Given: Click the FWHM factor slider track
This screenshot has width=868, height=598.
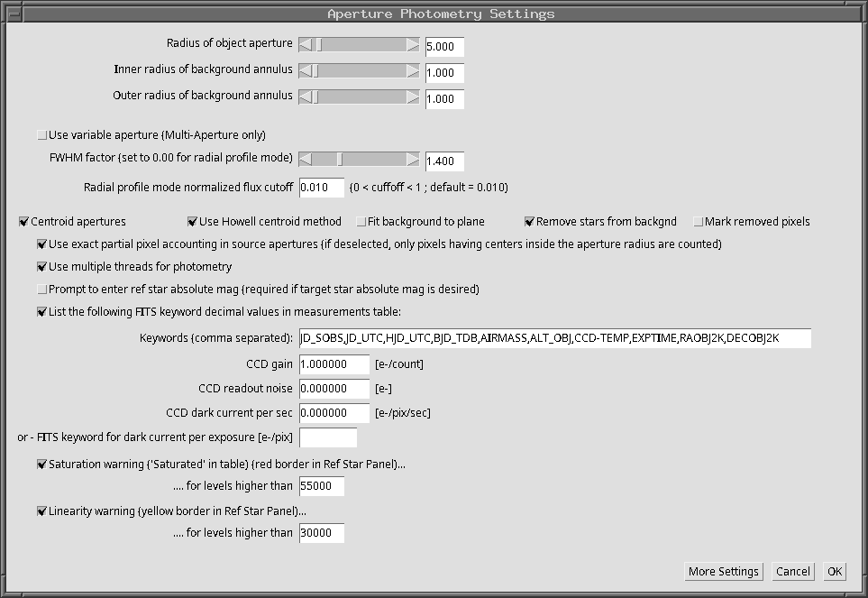Looking at the screenshot, I should (379, 160).
